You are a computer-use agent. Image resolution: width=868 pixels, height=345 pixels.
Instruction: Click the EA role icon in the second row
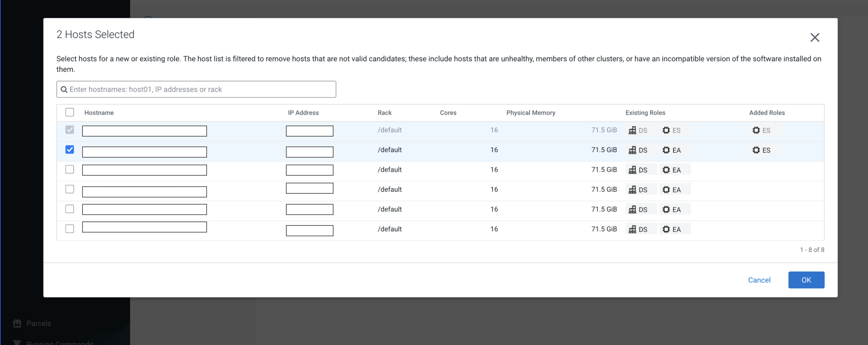[x=666, y=150]
